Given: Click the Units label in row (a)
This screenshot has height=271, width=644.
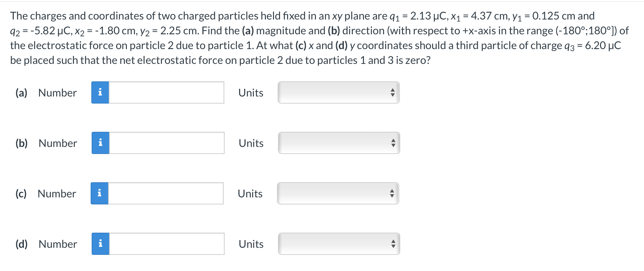Looking at the screenshot, I should 251,93.
